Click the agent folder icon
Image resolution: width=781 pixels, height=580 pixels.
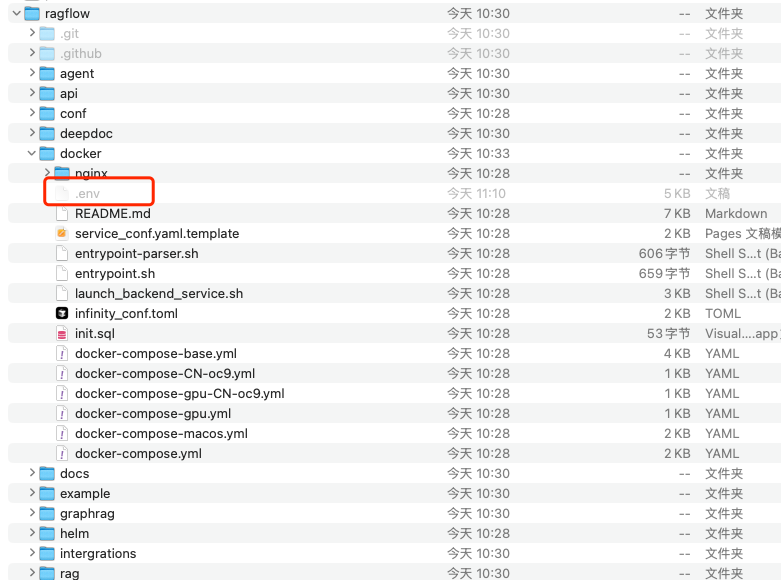(47, 73)
